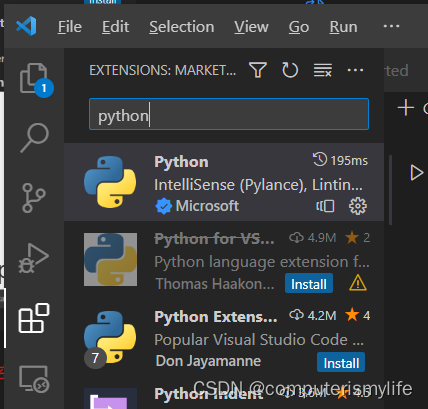
Task: Open the Explorer view in activity bar
Action: [34, 79]
